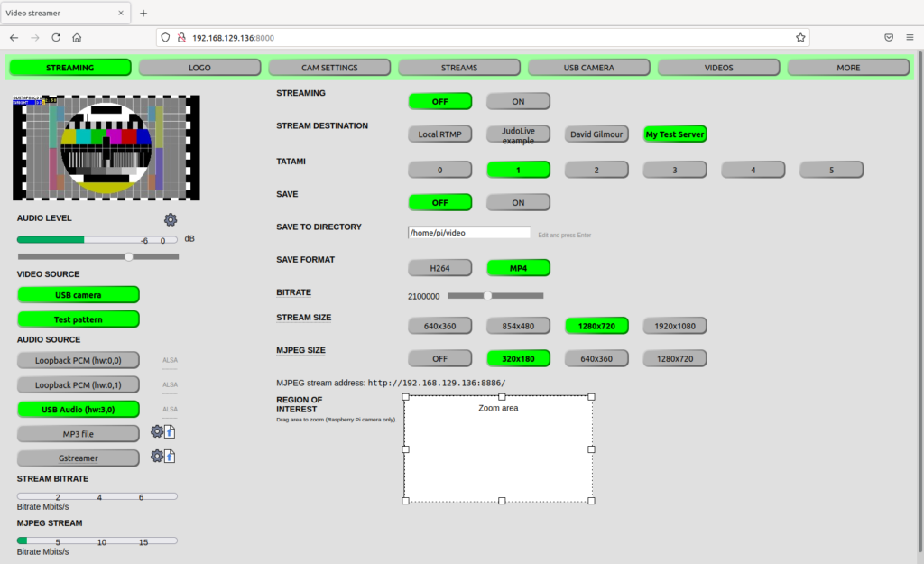Open the USB CAMERA tab
924x564 pixels.
(x=588, y=68)
